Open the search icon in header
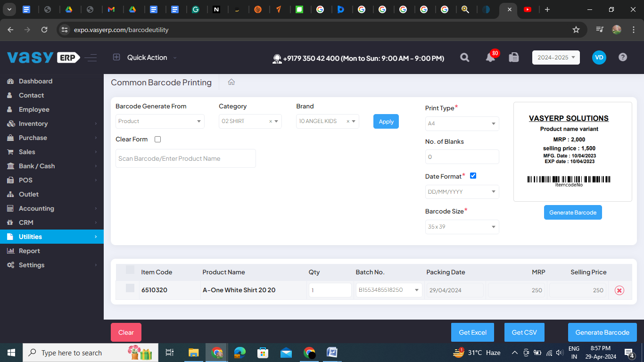Screen dimensions: 644x362 pyautogui.click(x=464, y=58)
